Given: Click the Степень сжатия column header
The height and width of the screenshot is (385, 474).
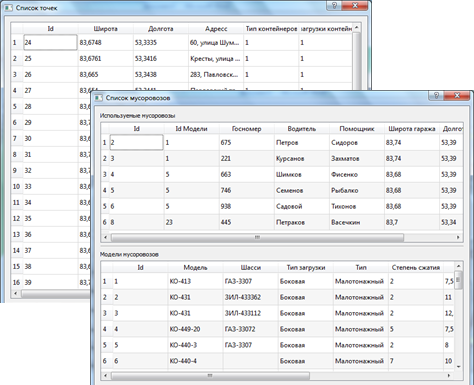Looking at the screenshot, I should click(x=416, y=267).
